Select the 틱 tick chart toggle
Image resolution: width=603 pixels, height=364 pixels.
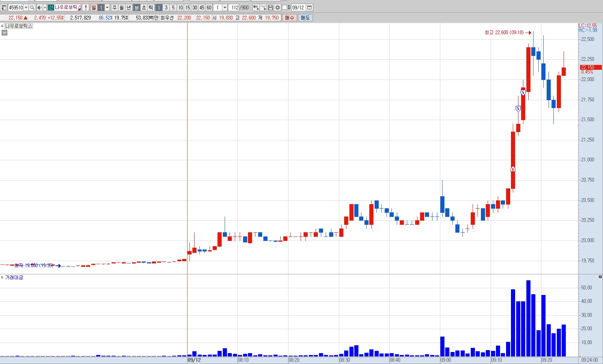[151, 8]
